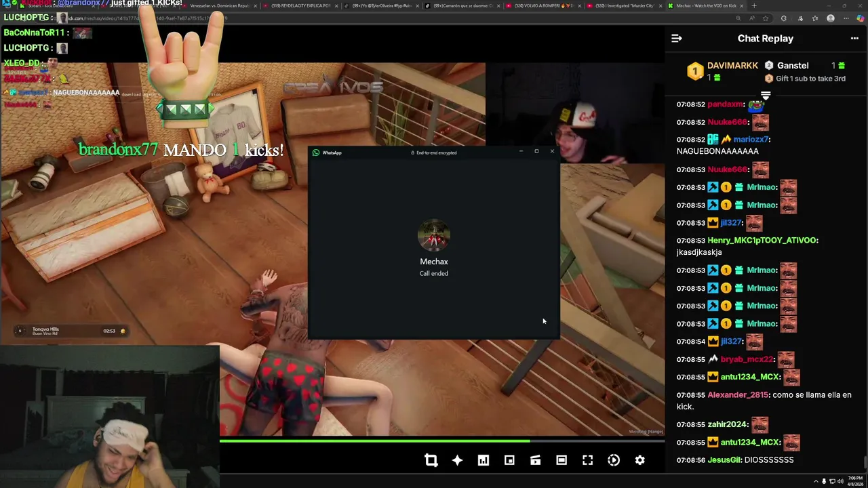Click username mariozx7 in chat
Viewport: 868px width, 488px height.
tap(751, 140)
